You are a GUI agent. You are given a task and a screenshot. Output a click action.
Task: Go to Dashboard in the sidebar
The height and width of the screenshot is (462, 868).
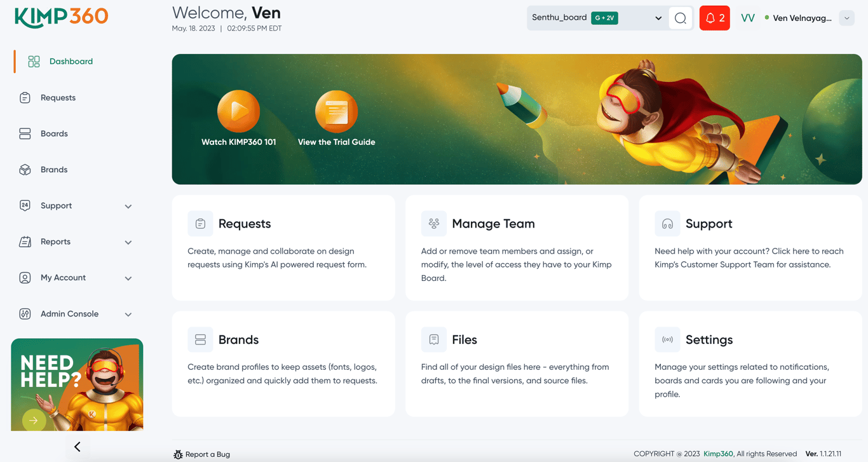coord(71,62)
